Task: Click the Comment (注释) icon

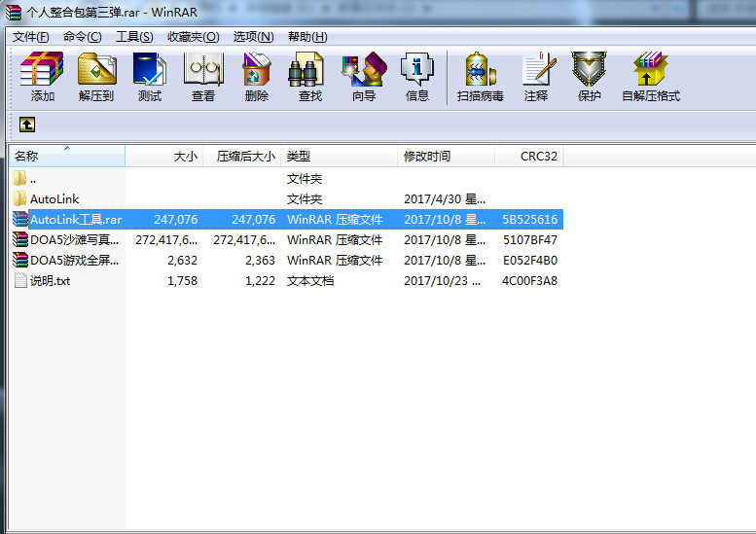Action: click(x=539, y=69)
